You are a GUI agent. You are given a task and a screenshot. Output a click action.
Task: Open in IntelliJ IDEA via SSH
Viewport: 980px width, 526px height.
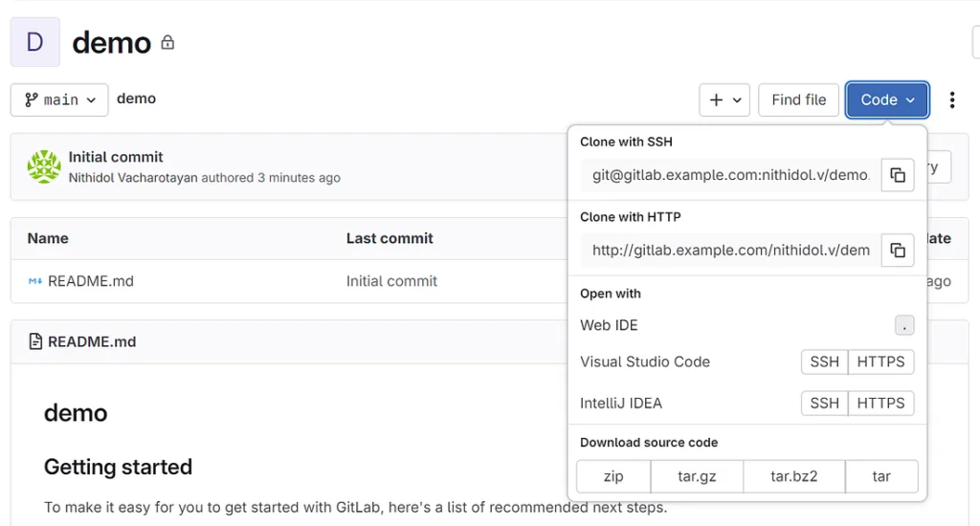coord(824,403)
